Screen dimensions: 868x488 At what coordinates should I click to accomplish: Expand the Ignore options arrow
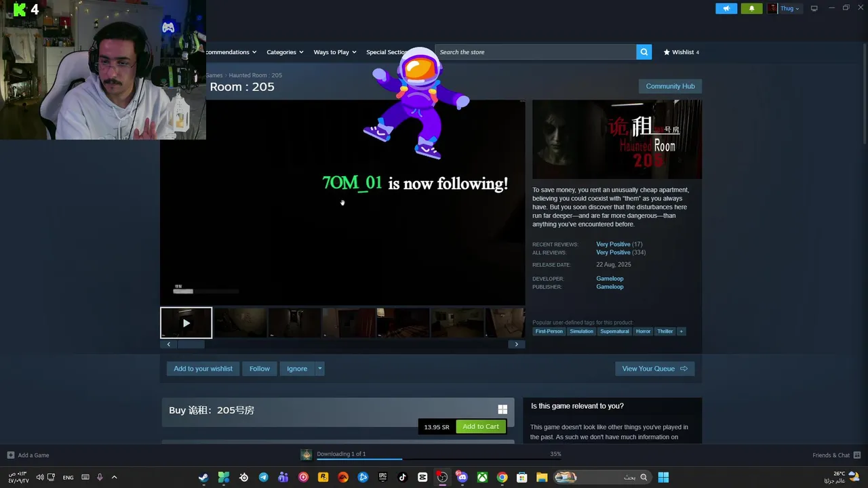click(x=320, y=369)
